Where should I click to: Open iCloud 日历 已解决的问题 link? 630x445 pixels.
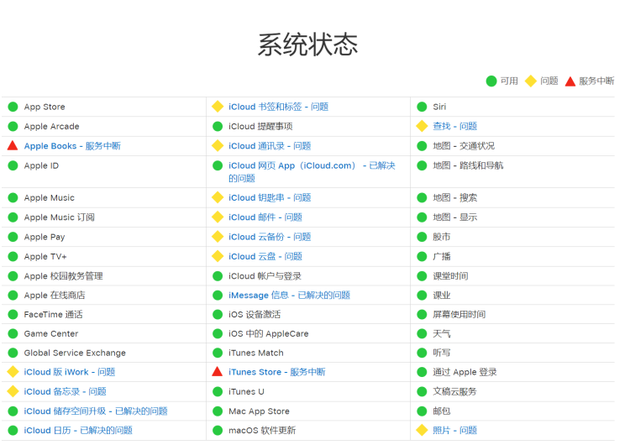pyautogui.click(x=78, y=431)
